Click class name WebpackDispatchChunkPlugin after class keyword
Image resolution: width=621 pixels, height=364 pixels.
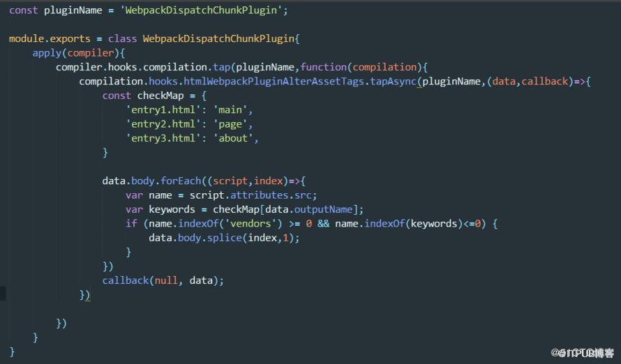(x=218, y=39)
